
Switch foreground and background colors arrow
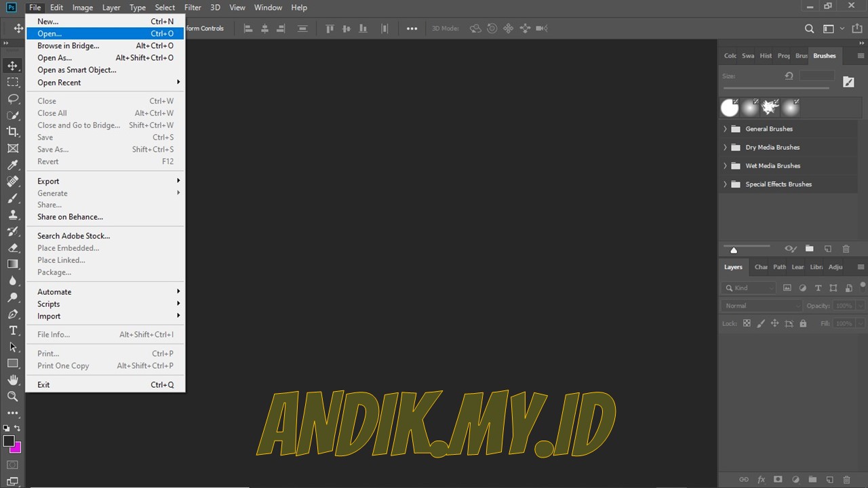coord(18,428)
